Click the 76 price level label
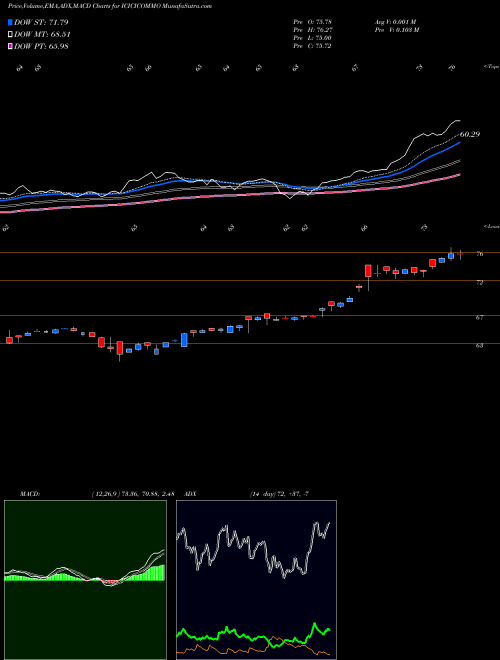The height and width of the screenshot is (660, 500). point(479,254)
